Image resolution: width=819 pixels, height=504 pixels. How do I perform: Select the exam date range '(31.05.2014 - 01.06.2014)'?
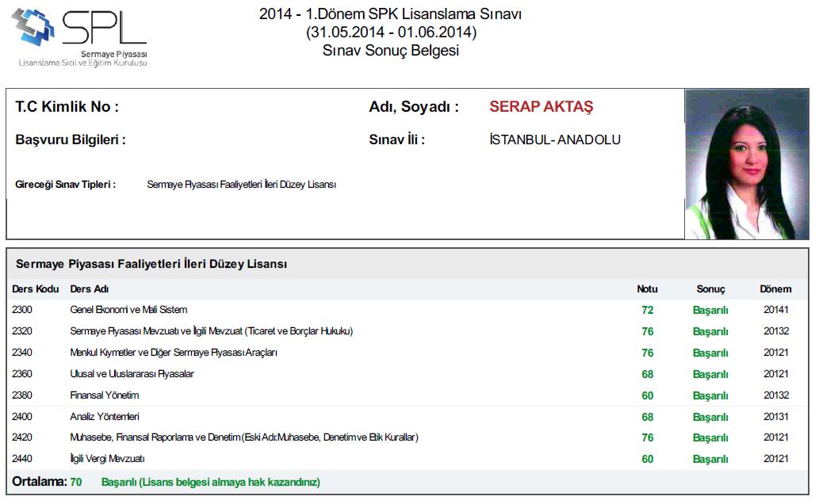click(x=391, y=32)
